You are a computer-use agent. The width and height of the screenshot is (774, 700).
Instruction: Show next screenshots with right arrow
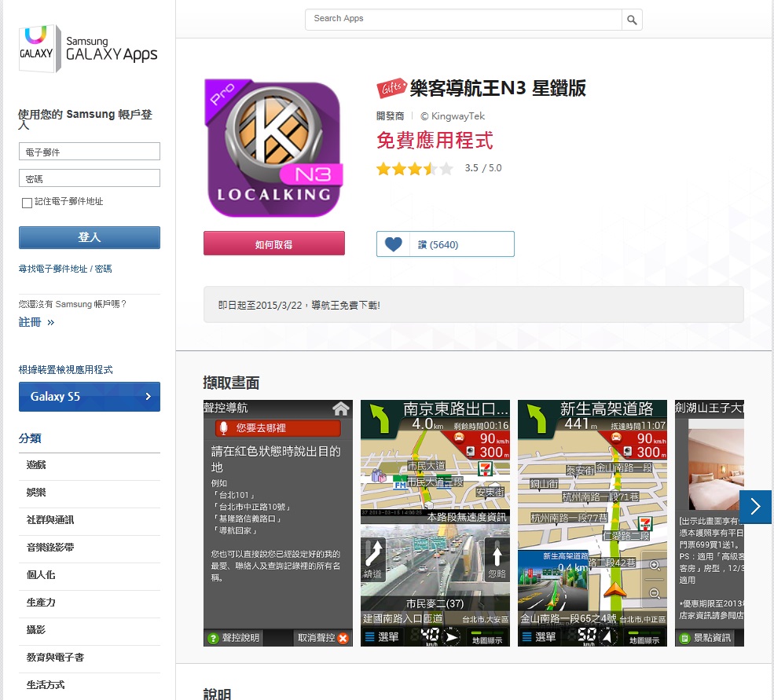pyautogui.click(x=755, y=507)
